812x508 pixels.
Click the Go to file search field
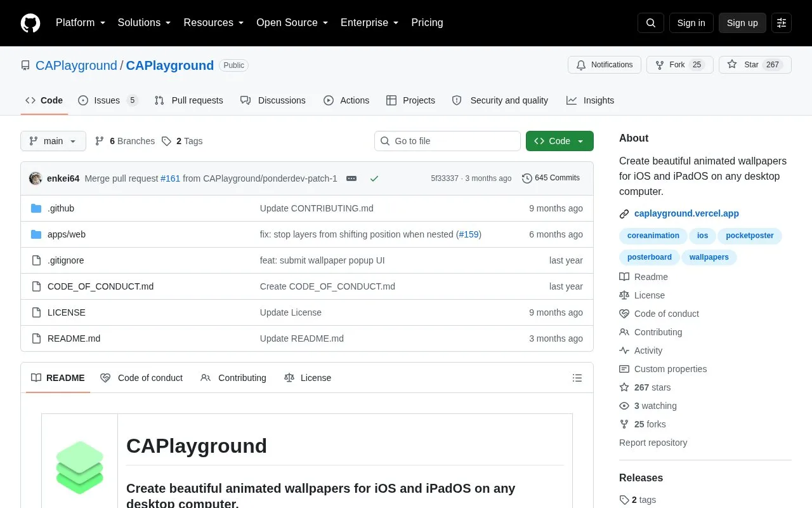[x=447, y=141]
